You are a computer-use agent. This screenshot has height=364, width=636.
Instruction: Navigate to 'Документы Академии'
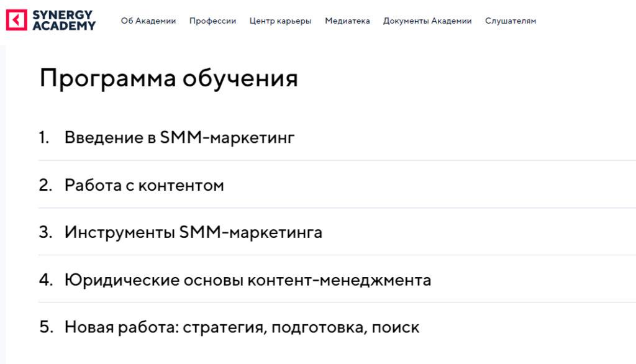pos(427,20)
